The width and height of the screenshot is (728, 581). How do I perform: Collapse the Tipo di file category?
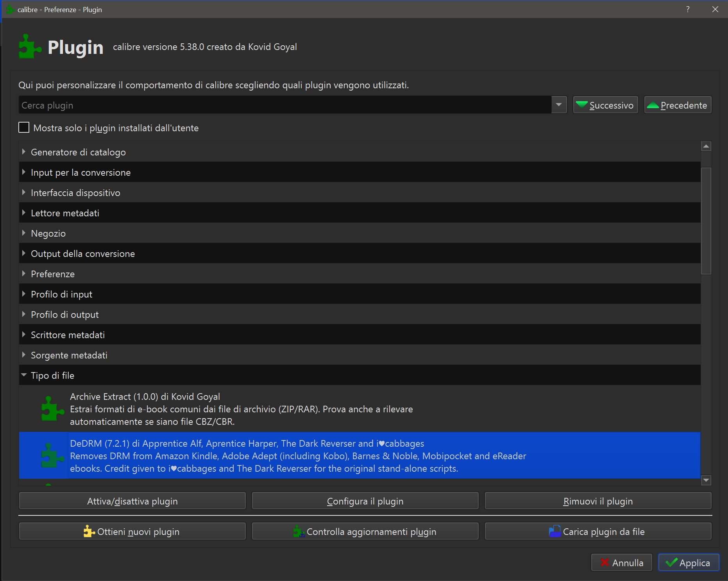coord(24,375)
